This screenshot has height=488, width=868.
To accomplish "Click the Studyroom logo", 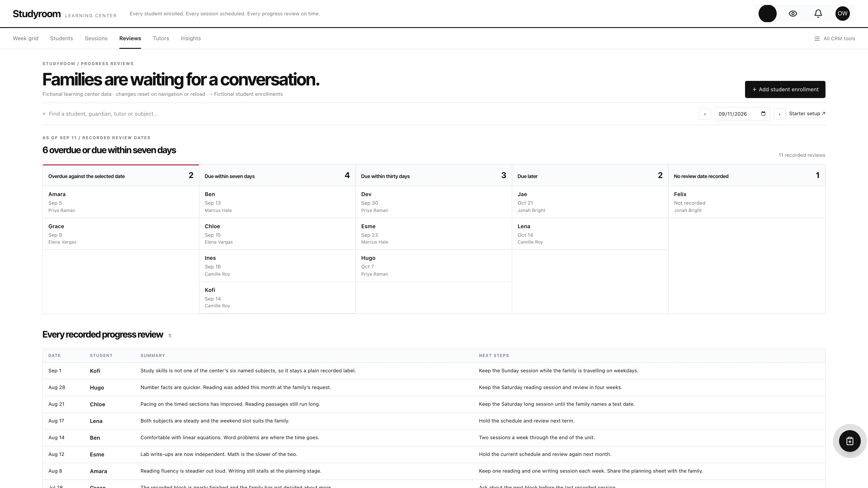I will 37,14.
